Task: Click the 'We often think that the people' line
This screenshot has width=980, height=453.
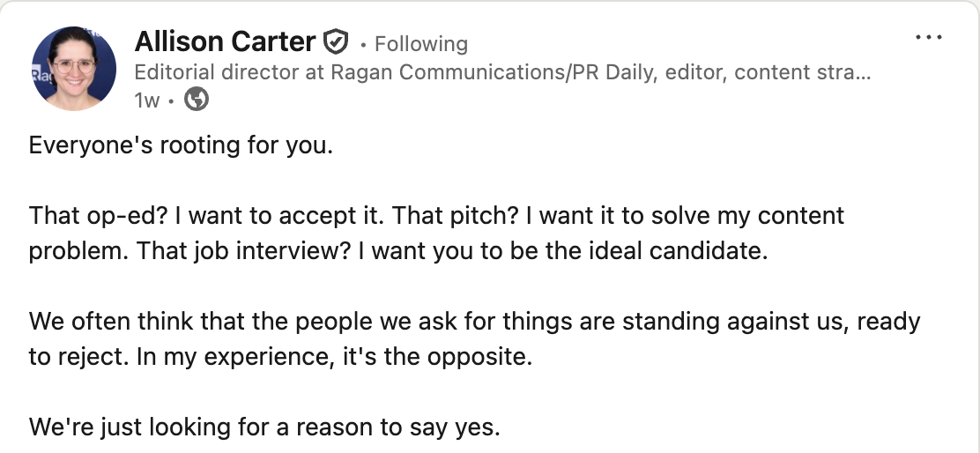Action: pos(474,321)
